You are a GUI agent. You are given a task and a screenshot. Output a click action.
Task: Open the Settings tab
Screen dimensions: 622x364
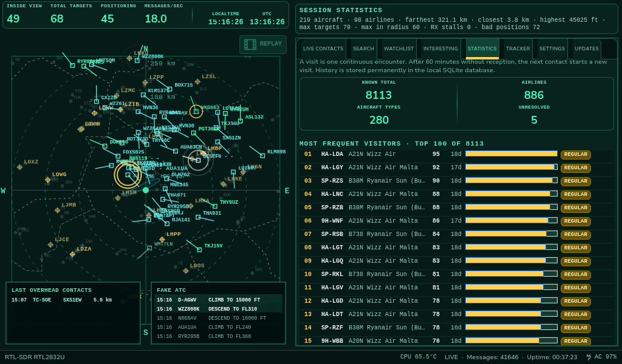coord(552,49)
